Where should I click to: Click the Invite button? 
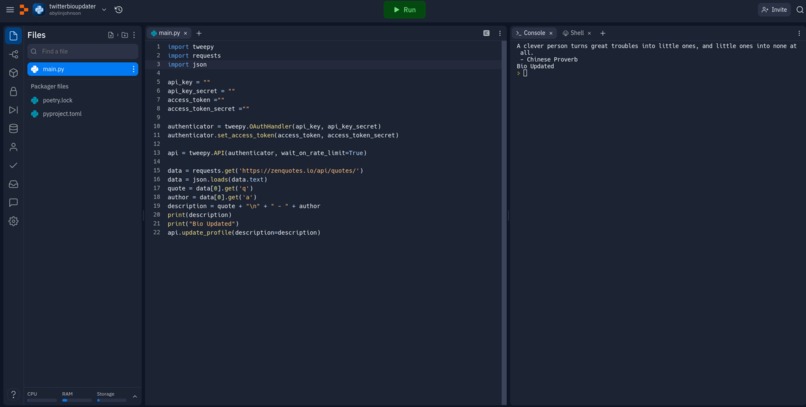point(774,10)
